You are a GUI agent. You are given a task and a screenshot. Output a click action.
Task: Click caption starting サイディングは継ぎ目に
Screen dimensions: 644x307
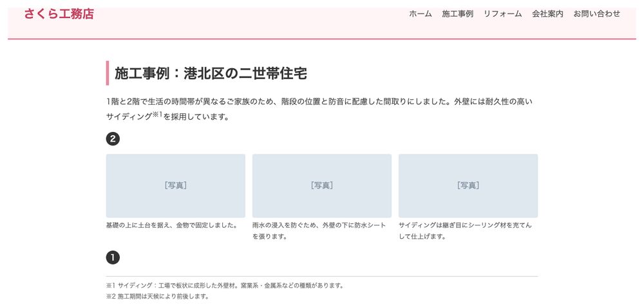(x=465, y=231)
